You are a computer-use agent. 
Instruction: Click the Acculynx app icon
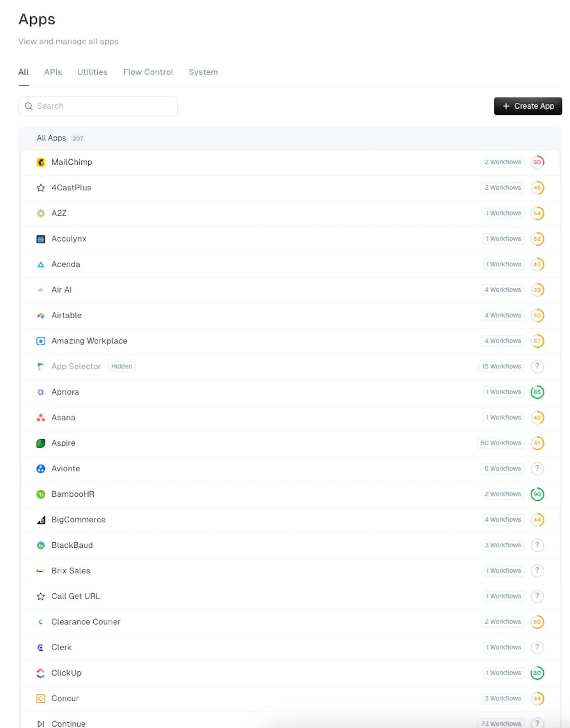point(41,239)
